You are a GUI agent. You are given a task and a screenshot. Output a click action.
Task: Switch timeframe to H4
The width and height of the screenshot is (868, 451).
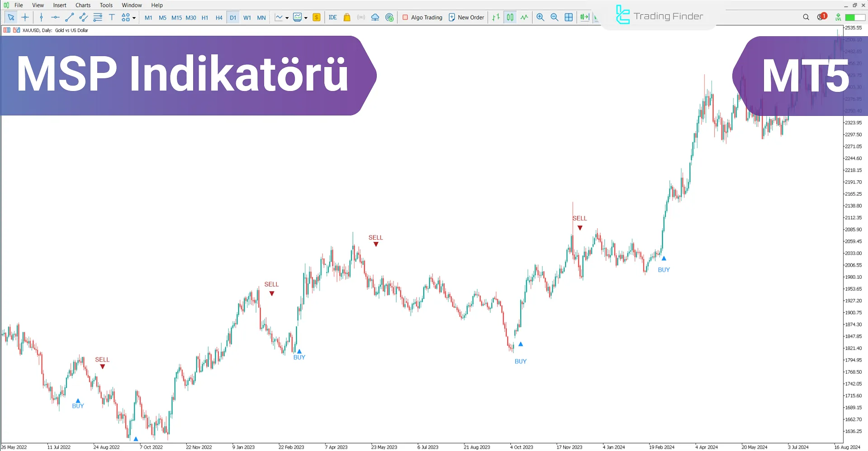[218, 17]
